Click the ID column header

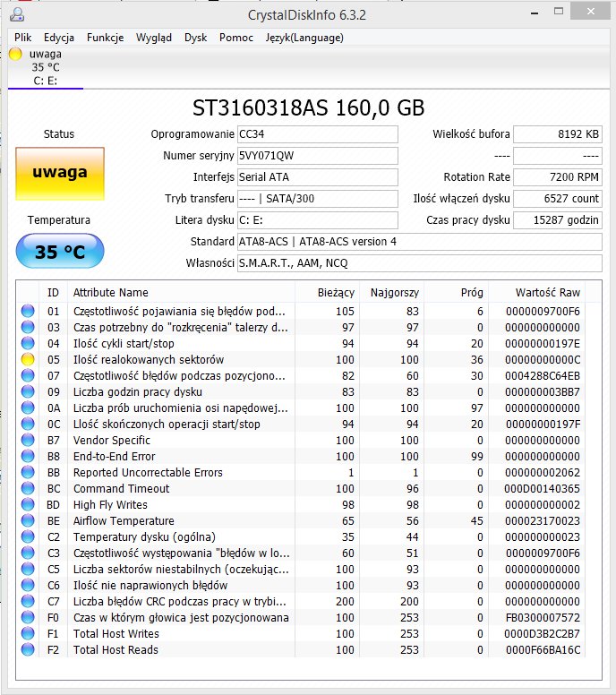tap(53, 293)
